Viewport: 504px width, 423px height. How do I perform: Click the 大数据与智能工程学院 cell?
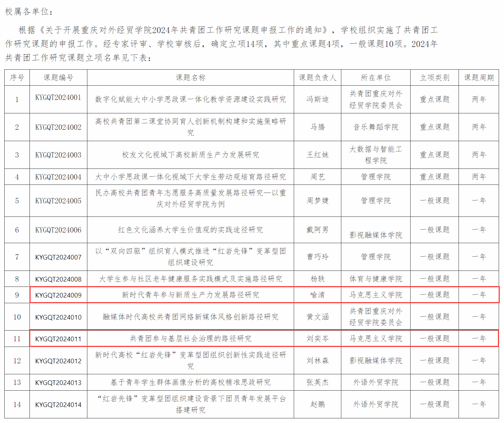pos(376,155)
